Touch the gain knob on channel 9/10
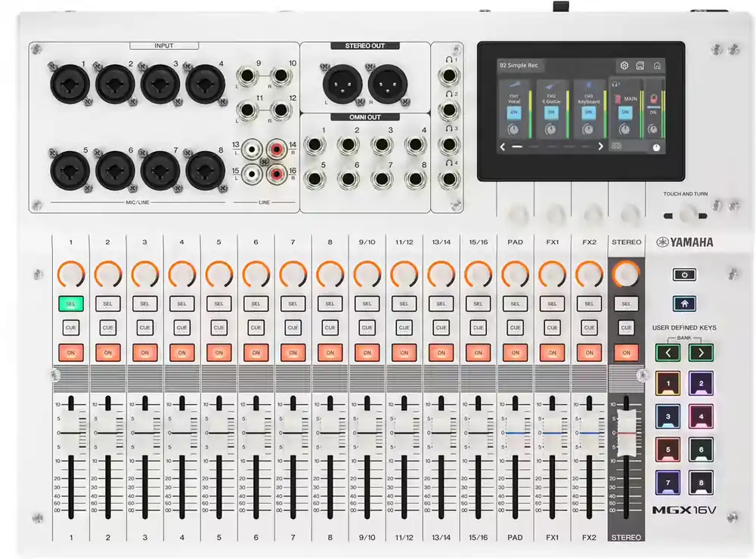Image resolution: width=756 pixels, height=559 pixels. [367, 275]
